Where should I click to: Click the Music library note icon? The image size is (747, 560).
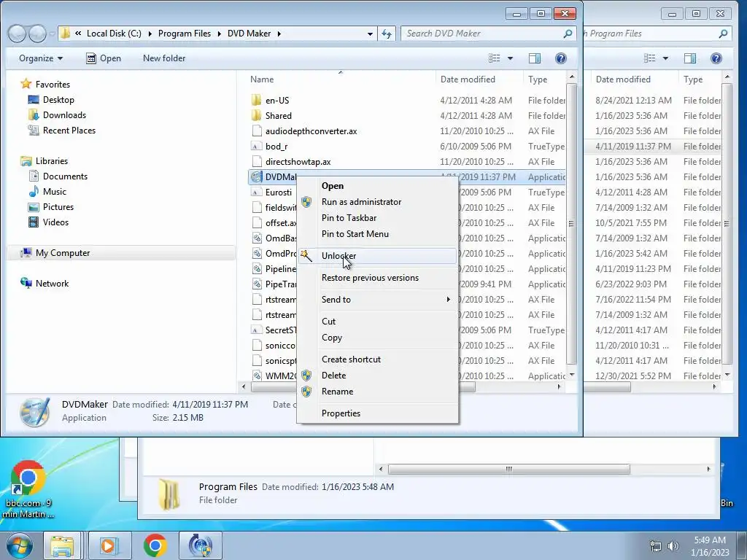point(34,192)
